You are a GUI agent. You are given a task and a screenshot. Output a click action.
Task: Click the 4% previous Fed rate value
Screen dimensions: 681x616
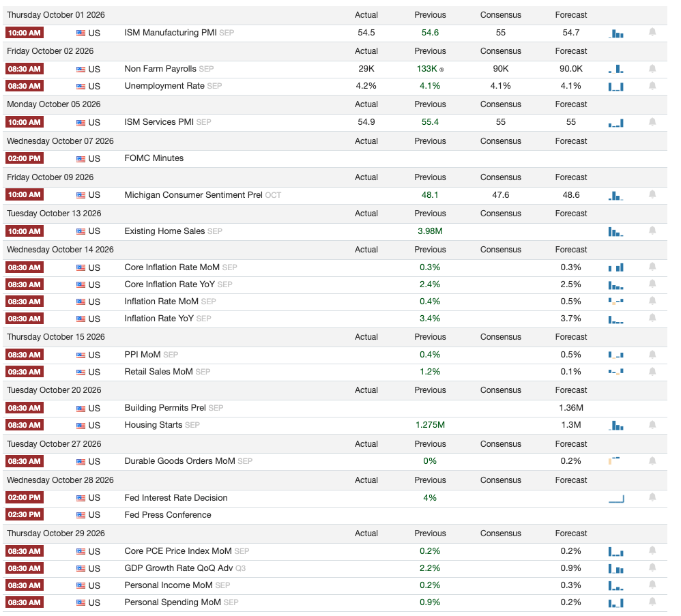430,497
